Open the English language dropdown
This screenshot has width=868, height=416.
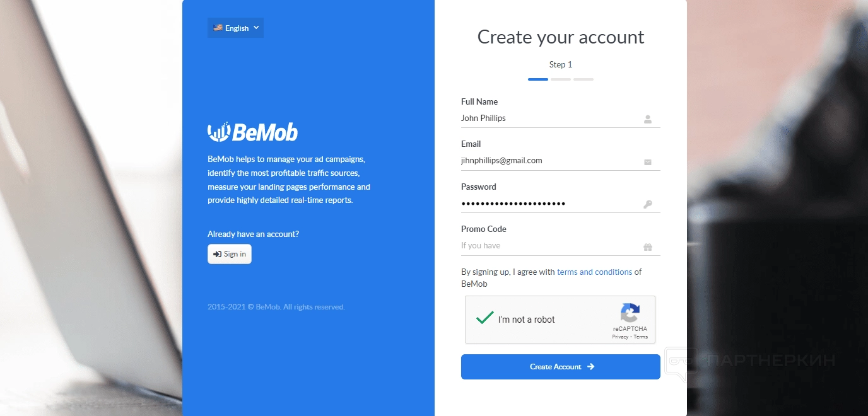click(235, 28)
